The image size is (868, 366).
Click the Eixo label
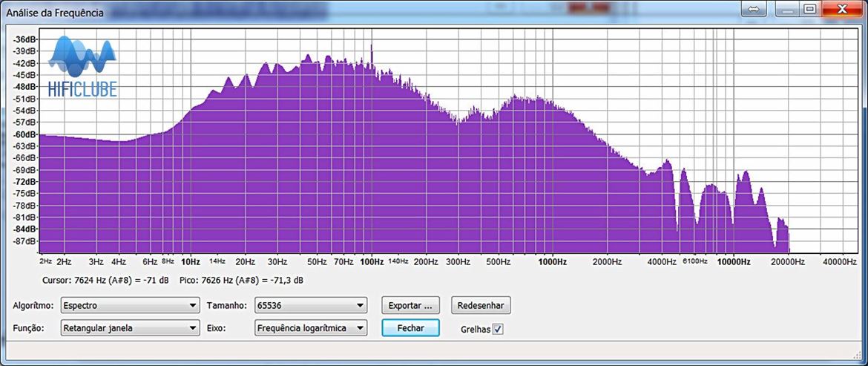216,328
